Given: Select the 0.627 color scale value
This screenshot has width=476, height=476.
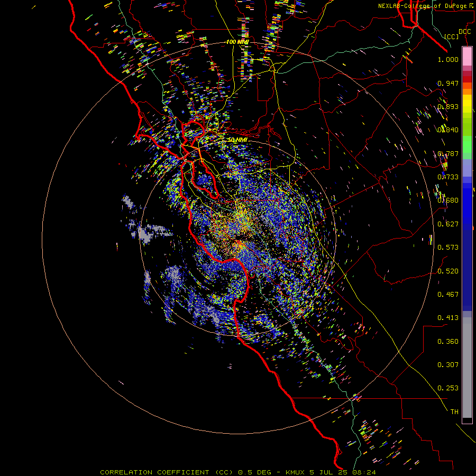Looking at the screenshot, I should tap(448, 224).
